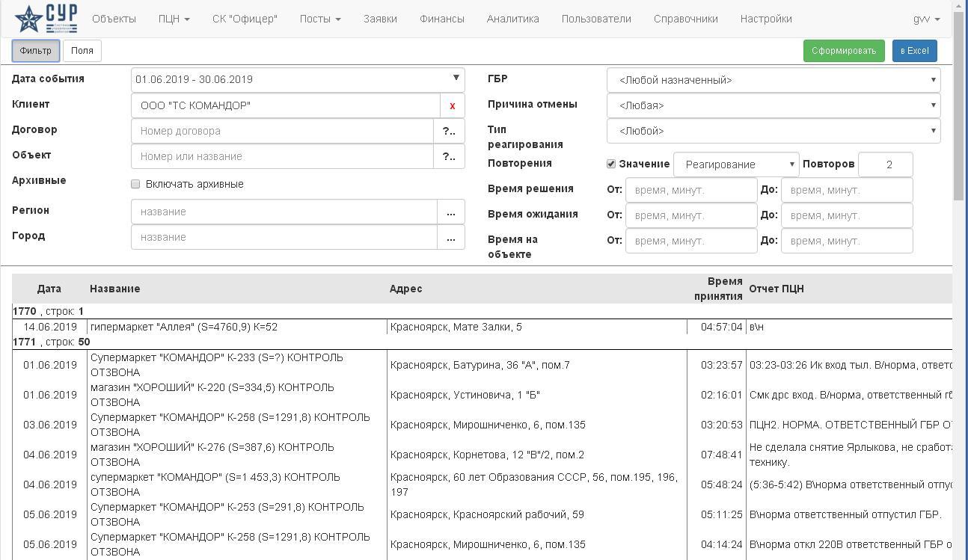Expand the ГБР dropdown
This screenshot has height=560, width=968.
(x=774, y=80)
